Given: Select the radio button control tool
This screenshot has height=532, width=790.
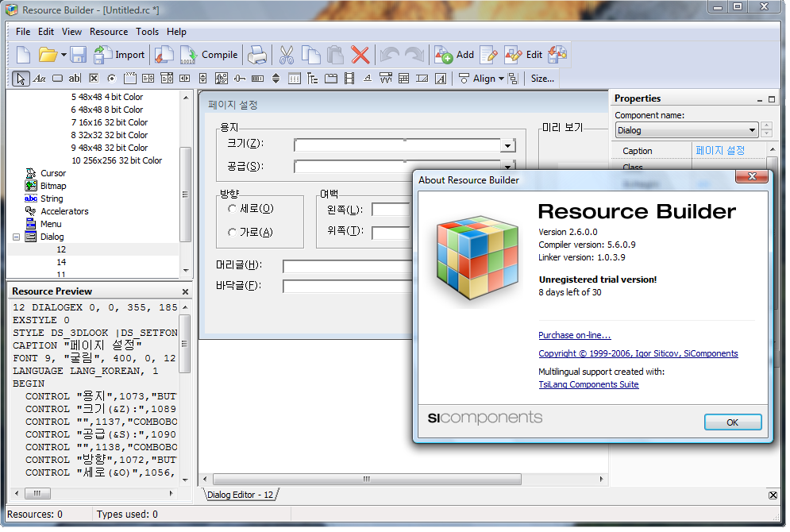Looking at the screenshot, I should [x=112, y=79].
